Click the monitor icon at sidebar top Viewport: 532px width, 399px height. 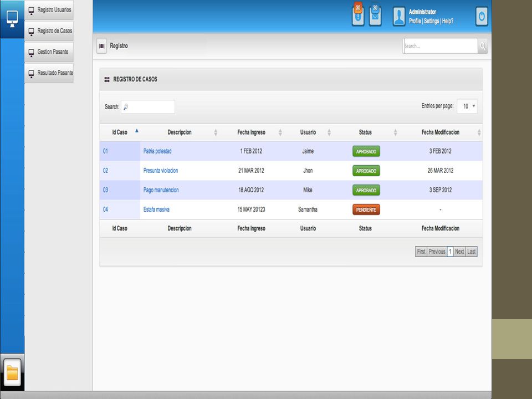point(12,19)
